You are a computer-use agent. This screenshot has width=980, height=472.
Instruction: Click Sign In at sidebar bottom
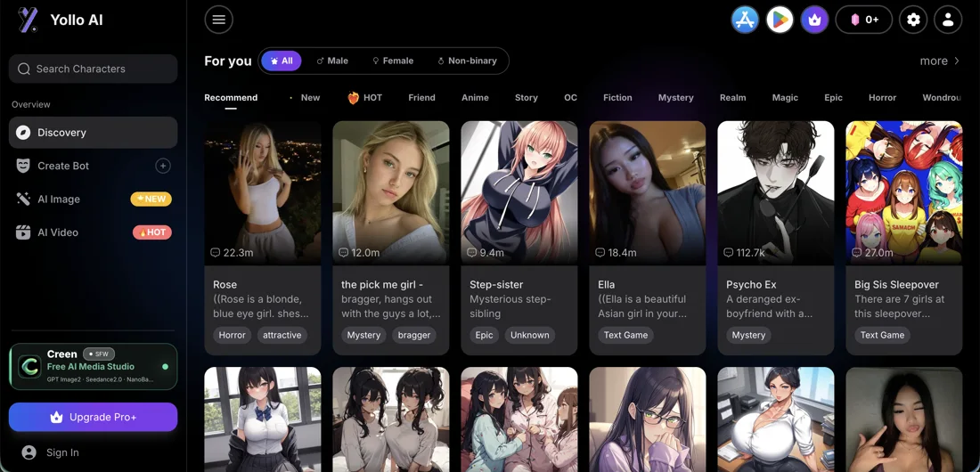(51, 452)
